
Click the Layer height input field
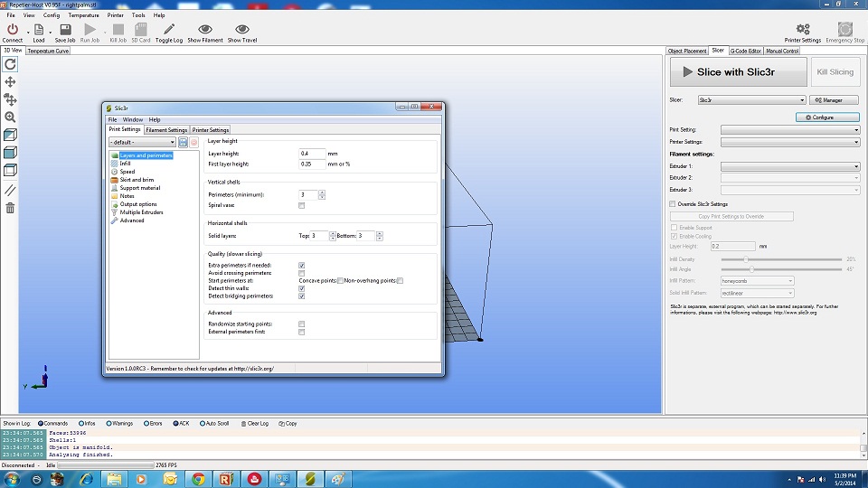coord(312,154)
